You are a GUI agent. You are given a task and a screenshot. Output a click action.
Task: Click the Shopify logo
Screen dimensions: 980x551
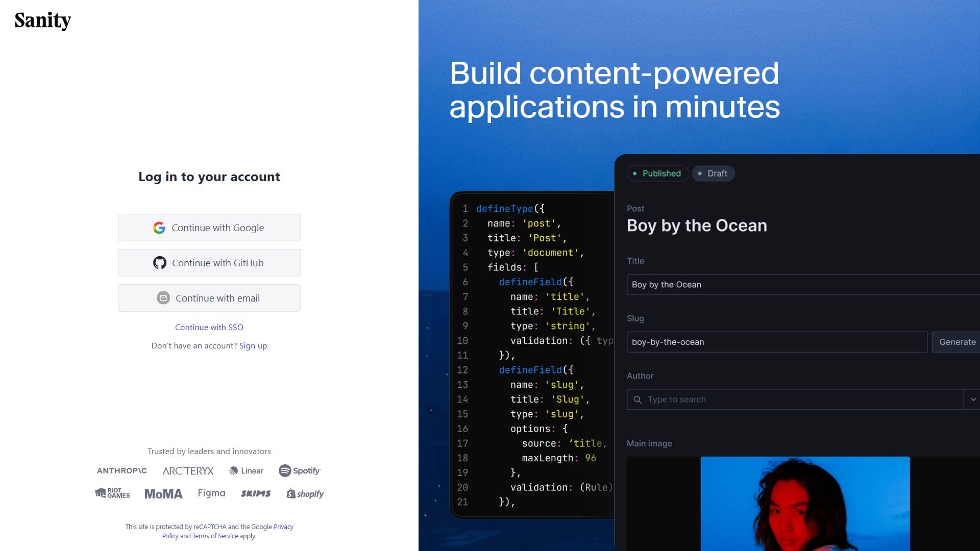[305, 493]
